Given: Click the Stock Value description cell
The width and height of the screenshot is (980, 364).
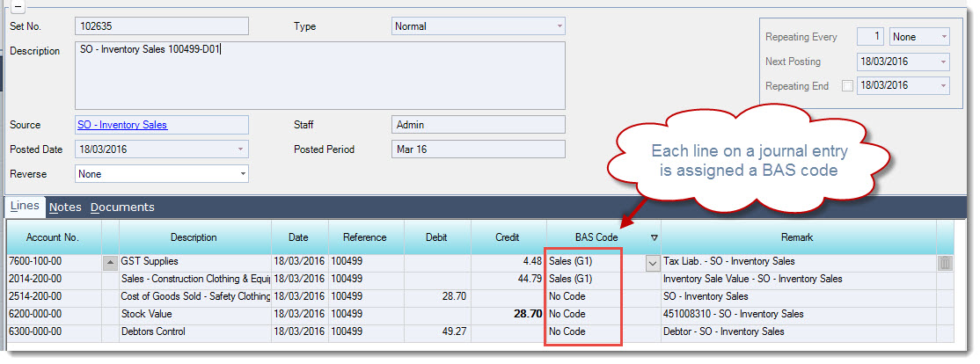Looking at the screenshot, I should pos(195,314).
